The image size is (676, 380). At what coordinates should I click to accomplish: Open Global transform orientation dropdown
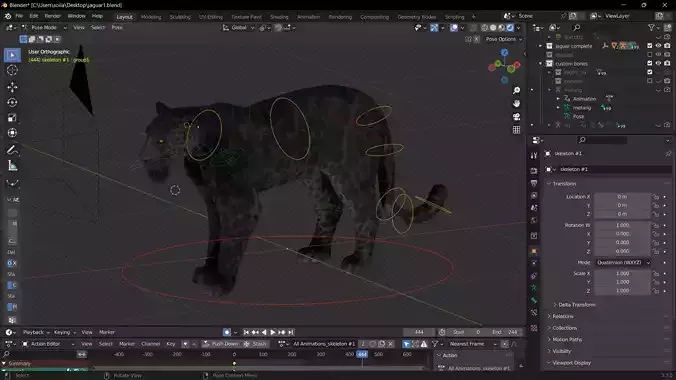(238, 28)
